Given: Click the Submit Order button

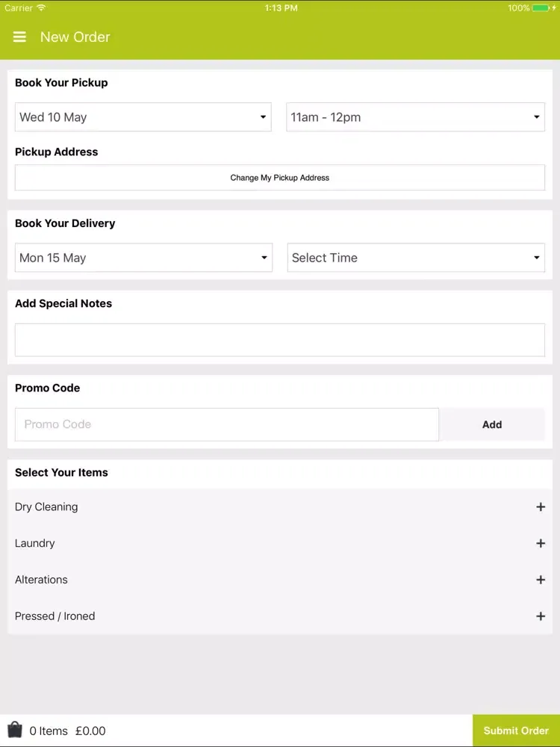Looking at the screenshot, I should point(516,731).
